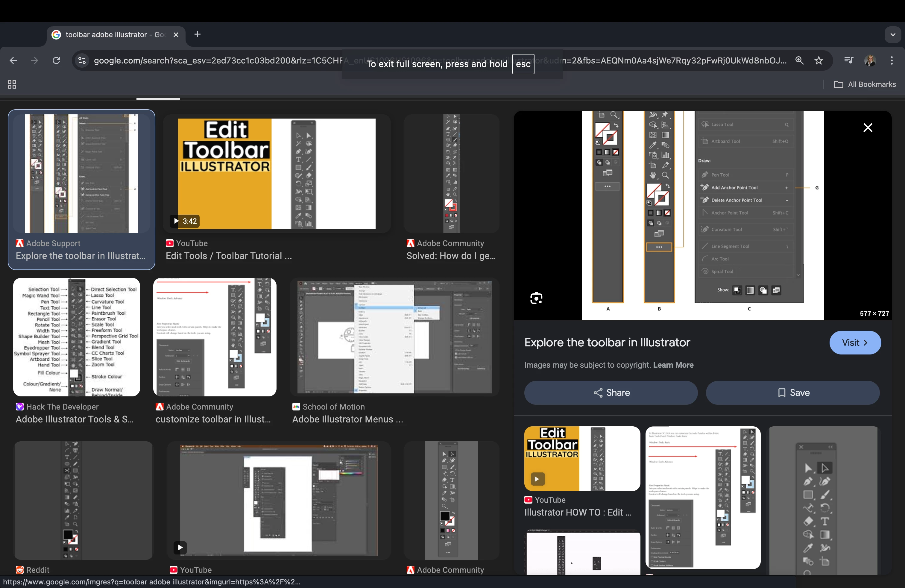
Task: Open the Learn More copyright link
Action: 673,365
